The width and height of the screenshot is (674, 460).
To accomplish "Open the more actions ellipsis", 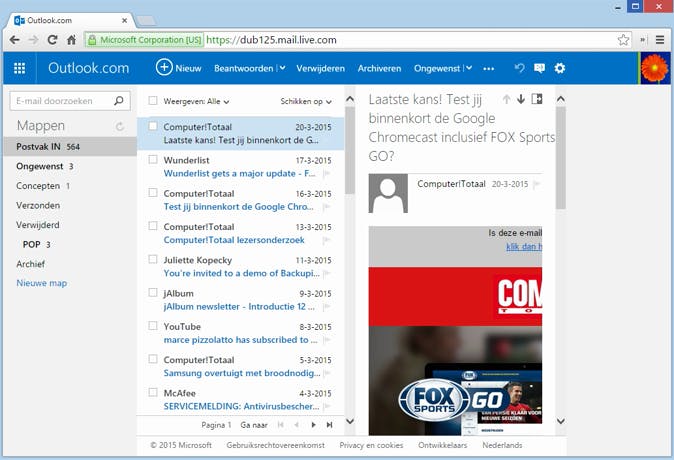I will [x=489, y=68].
